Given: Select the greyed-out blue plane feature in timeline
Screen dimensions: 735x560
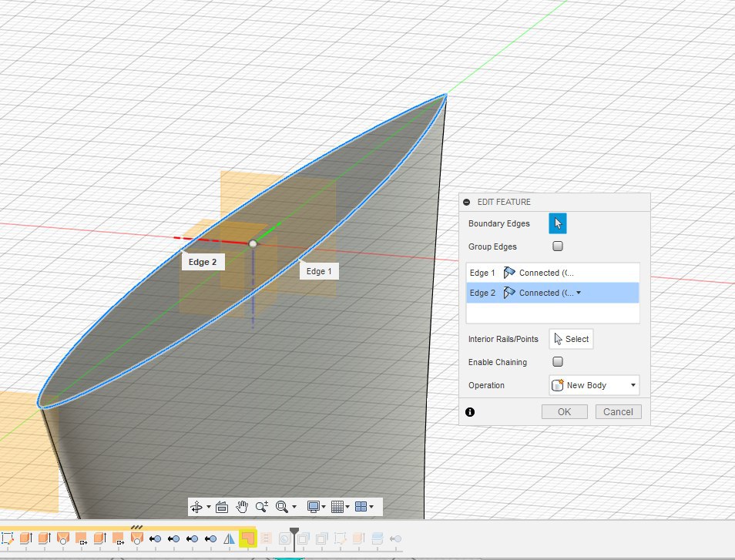Looking at the screenshot, I should click(378, 539).
